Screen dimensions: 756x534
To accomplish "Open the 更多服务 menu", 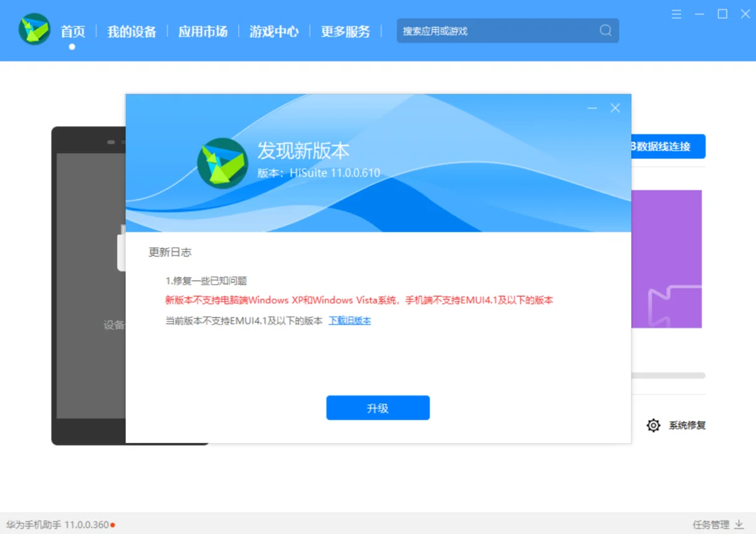I will tap(345, 31).
